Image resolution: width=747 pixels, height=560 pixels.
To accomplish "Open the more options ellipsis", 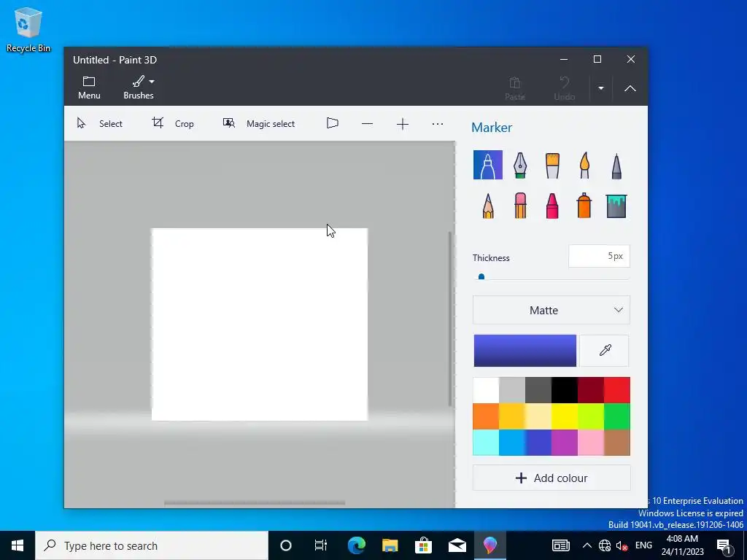I will pos(438,124).
